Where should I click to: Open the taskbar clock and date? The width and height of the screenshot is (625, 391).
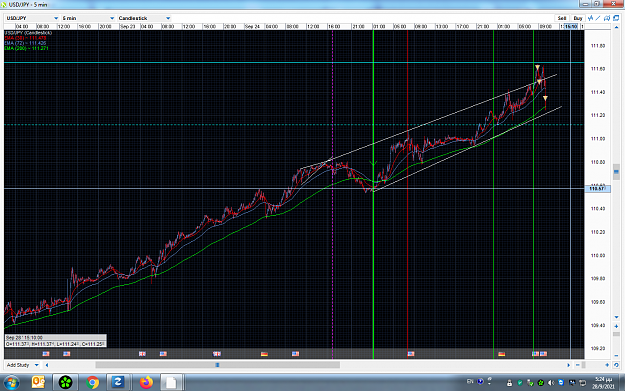coord(603,383)
